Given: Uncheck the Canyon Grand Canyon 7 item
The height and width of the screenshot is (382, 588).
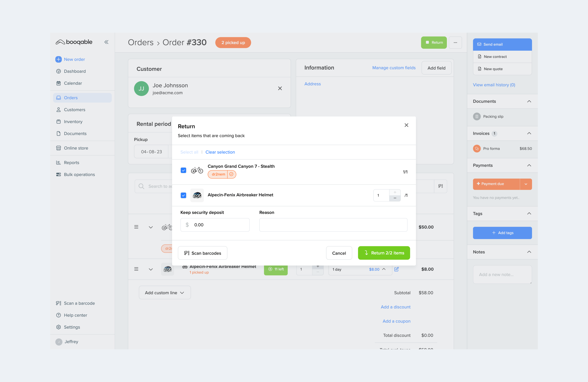Looking at the screenshot, I should [183, 171].
